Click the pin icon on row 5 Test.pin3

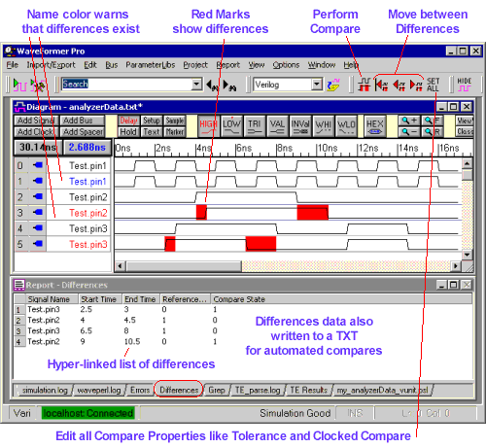(x=38, y=244)
